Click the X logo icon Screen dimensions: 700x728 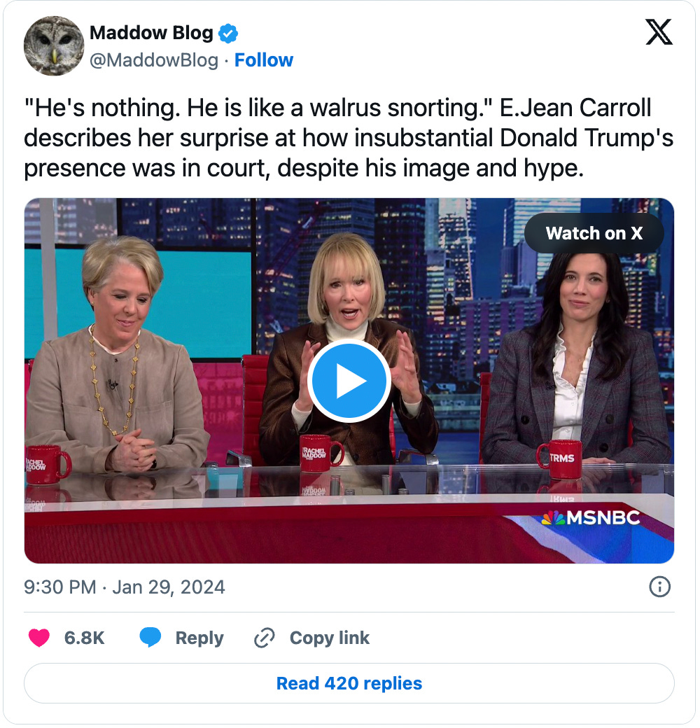pyautogui.click(x=658, y=31)
